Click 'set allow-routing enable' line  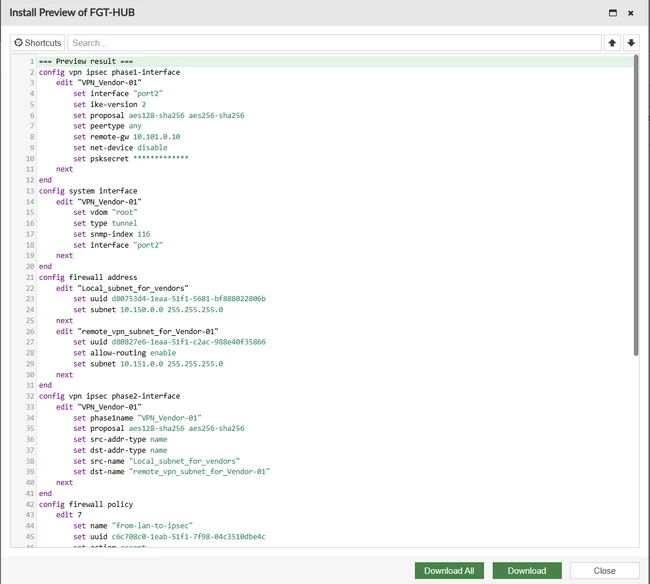click(124, 353)
